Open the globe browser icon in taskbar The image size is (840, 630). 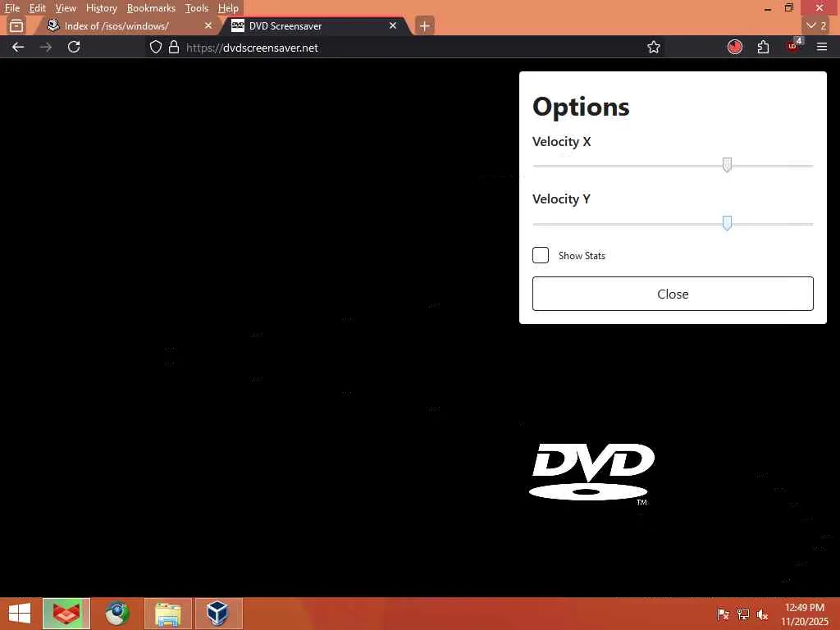pyautogui.click(x=117, y=614)
